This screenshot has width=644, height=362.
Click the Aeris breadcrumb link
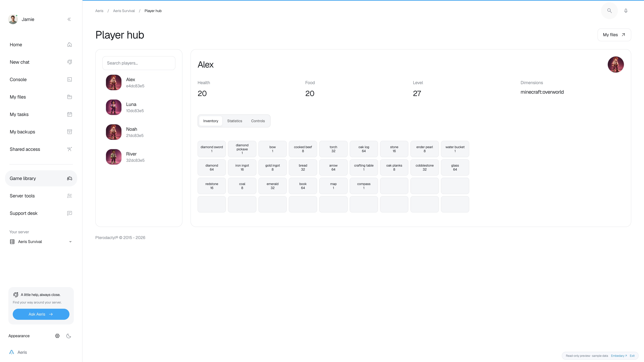[x=99, y=11]
